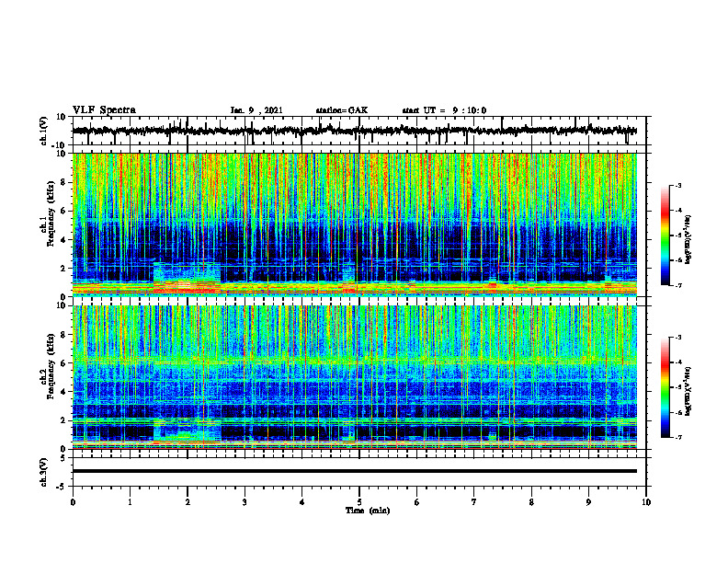Click the "station=GAK" header label
Viewport: 728px width, 563px height.
click(x=342, y=110)
